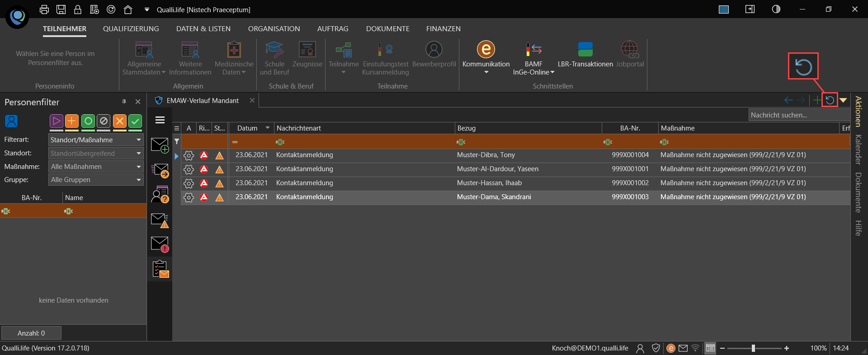868x355 pixels.
Task: Close the EMAW-Verlauf Mandant tab
Action: click(x=252, y=100)
